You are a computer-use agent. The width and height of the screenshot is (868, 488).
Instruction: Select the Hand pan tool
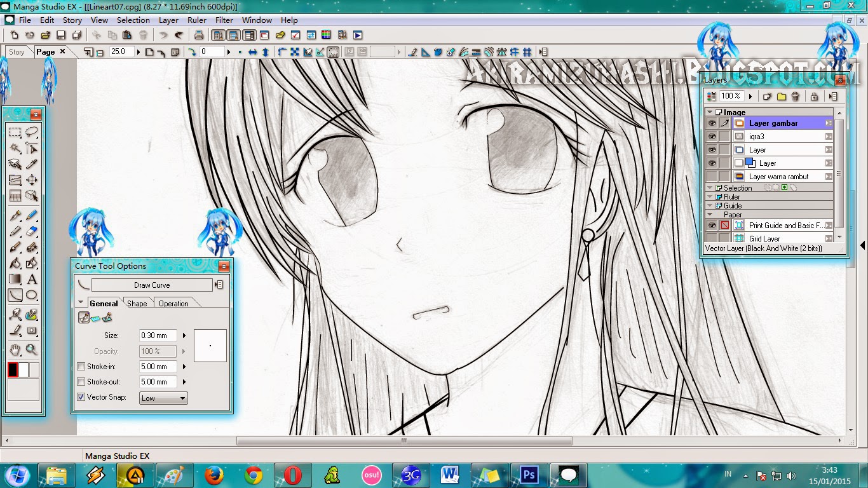click(x=15, y=350)
